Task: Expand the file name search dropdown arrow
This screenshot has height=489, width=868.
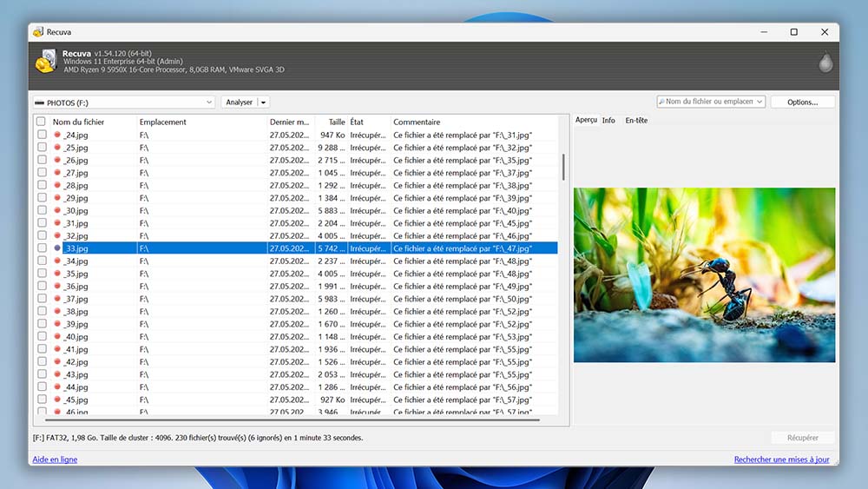Action: click(x=759, y=102)
